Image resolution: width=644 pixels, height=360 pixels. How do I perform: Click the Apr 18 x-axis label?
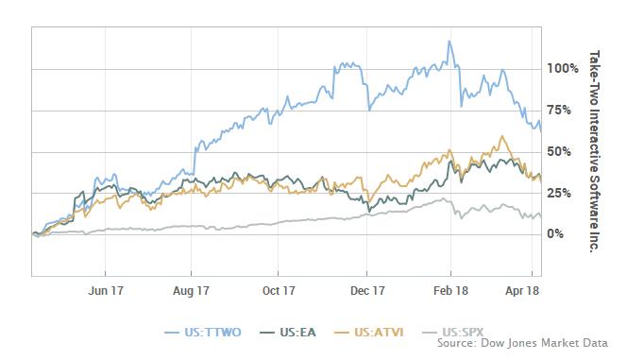tap(522, 291)
